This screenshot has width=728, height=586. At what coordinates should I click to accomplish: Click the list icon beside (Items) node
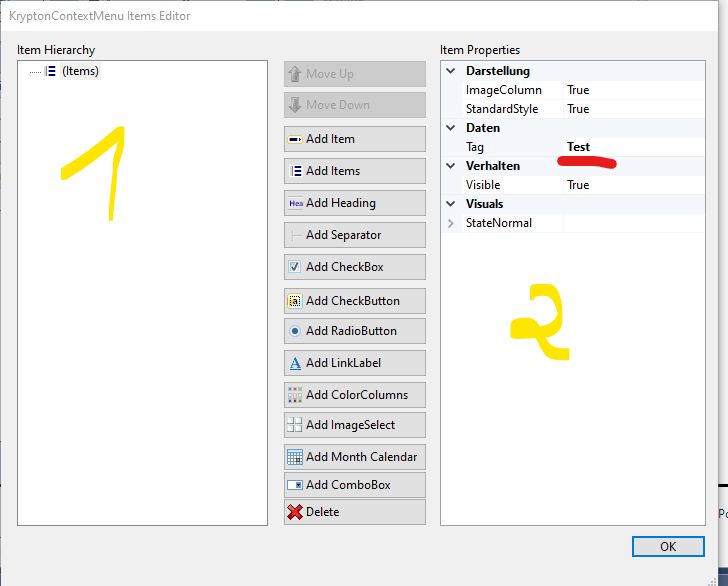tap(50, 71)
